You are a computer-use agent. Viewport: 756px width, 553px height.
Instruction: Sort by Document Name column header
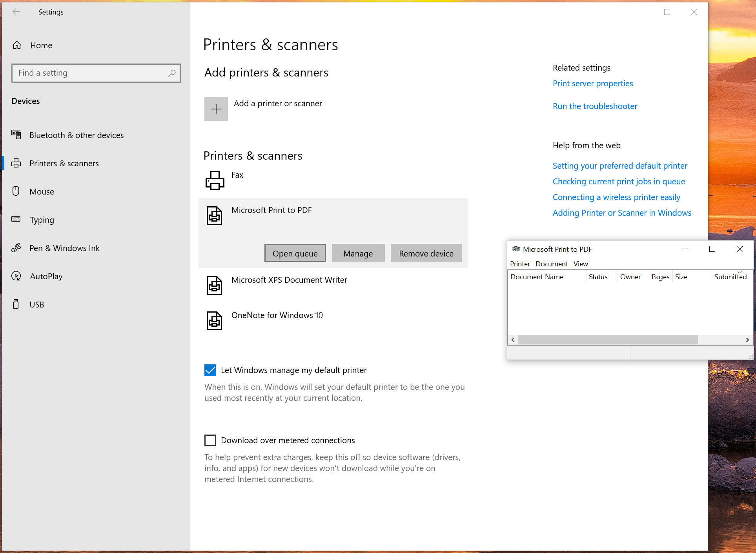coord(547,277)
